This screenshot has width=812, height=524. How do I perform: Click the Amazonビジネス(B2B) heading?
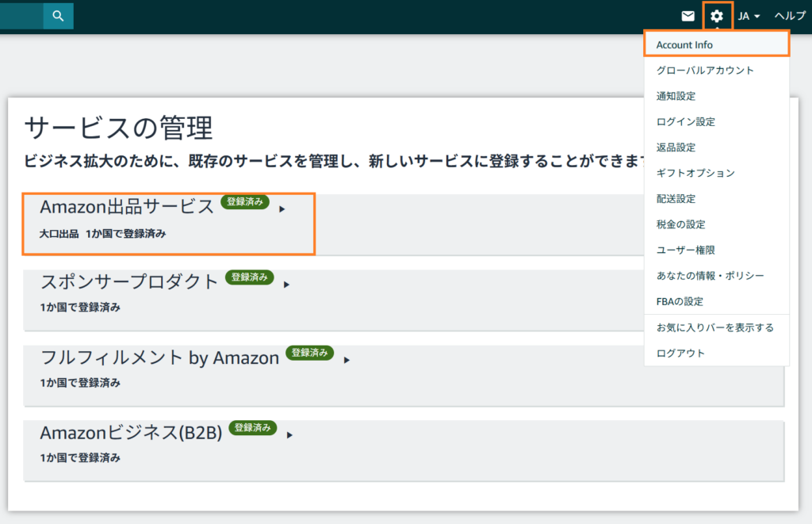(131, 432)
